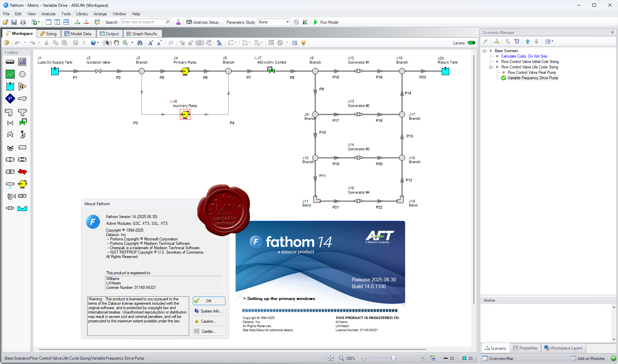Click the search text field
618x364 pixels.
pyautogui.click(x=145, y=22)
